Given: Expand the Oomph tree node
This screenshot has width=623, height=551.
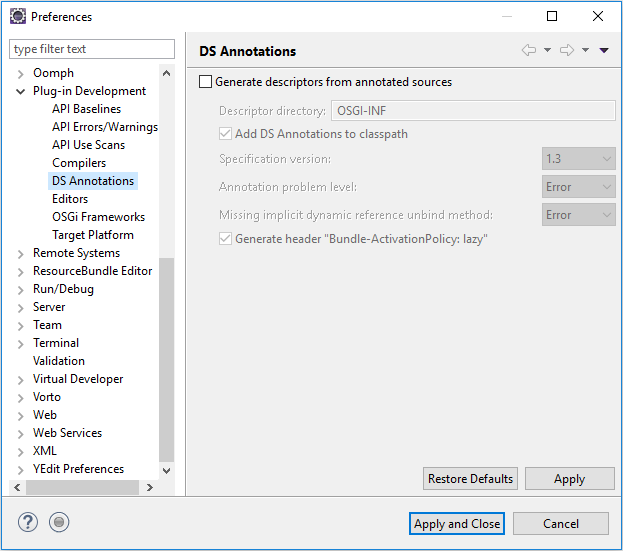Looking at the screenshot, I should (21, 74).
